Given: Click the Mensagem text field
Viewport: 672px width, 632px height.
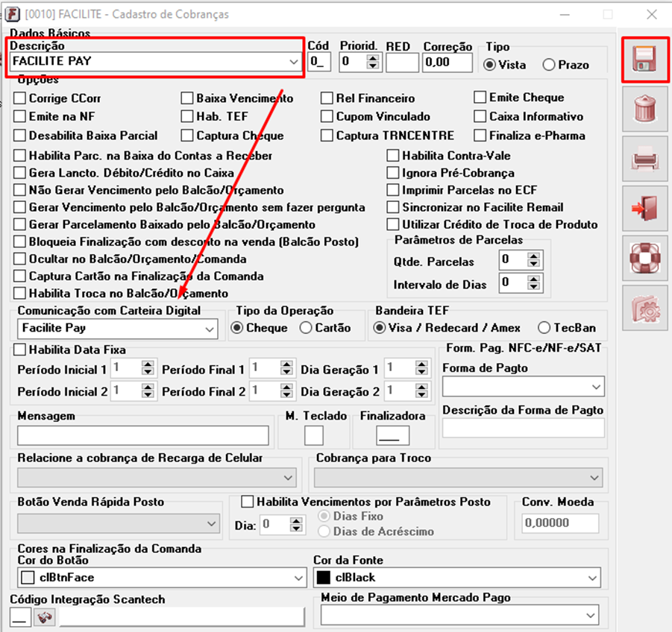Looking at the screenshot, I should point(143,435).
